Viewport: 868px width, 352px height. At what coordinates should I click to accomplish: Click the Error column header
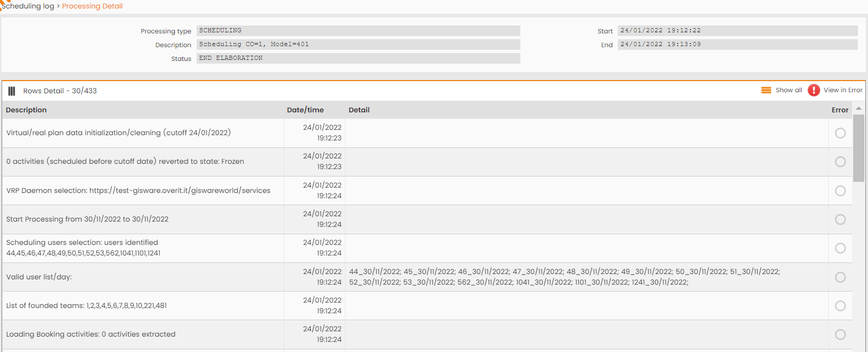840,110
